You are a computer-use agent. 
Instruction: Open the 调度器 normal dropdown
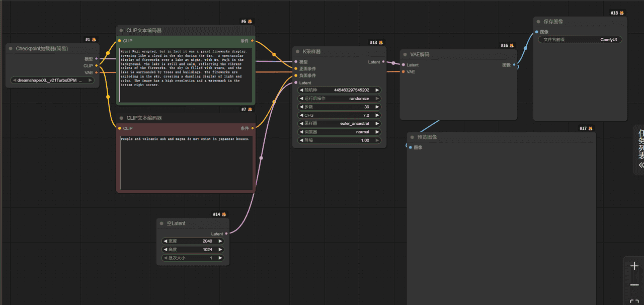click(340, 132)
